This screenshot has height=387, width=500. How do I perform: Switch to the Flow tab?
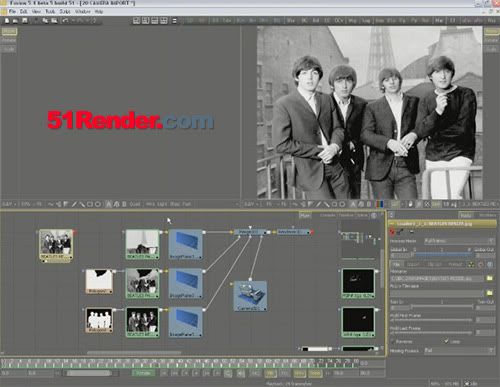point(305,216)
